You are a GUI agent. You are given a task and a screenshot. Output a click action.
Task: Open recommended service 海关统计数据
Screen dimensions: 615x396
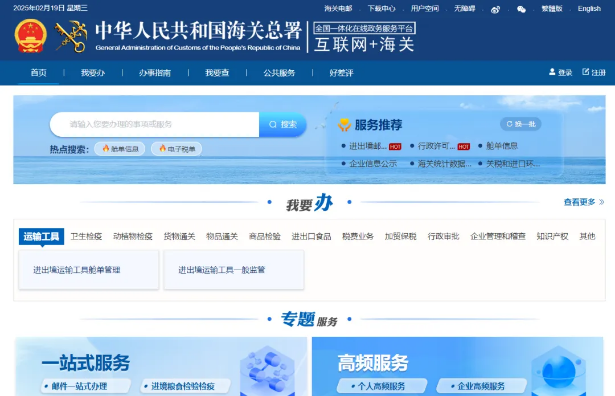[444, 164]
